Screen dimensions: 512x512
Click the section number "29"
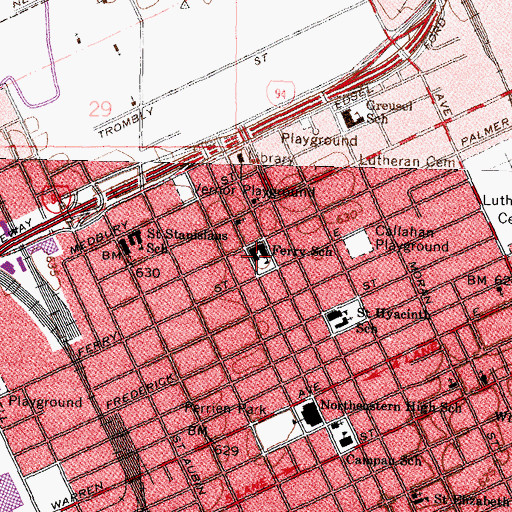point(100,109)
